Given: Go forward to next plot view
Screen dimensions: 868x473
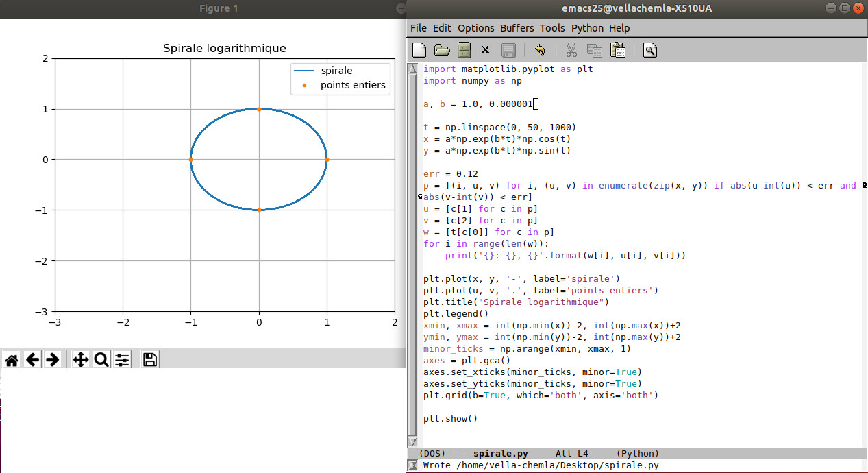Looking at the screenshot, I should click(52, 360).
